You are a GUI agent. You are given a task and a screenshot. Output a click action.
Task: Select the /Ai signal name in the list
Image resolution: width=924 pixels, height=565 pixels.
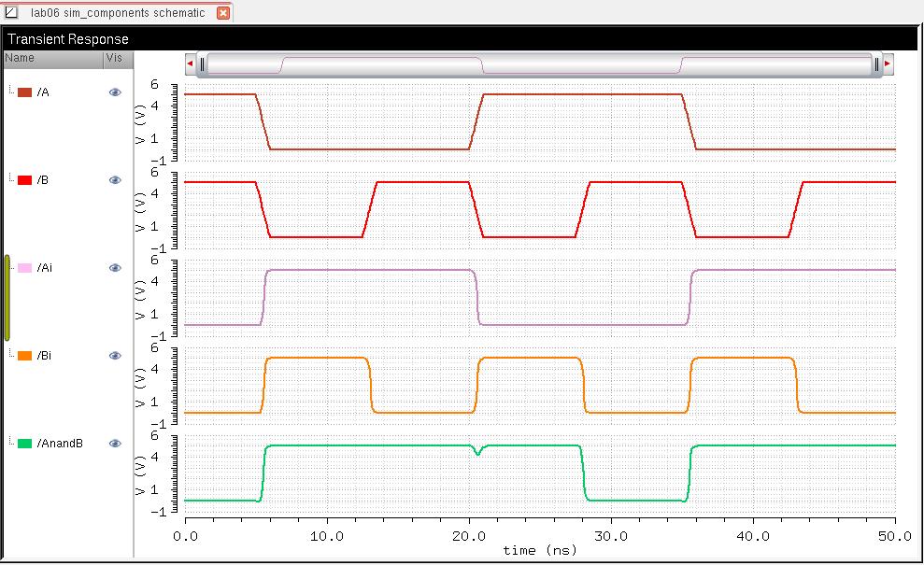point(46,268)
